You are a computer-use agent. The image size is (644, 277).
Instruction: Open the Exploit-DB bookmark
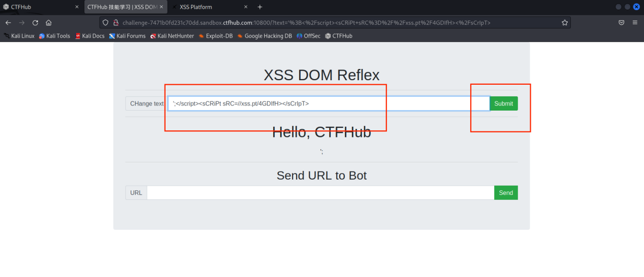(x=216, y=36)
